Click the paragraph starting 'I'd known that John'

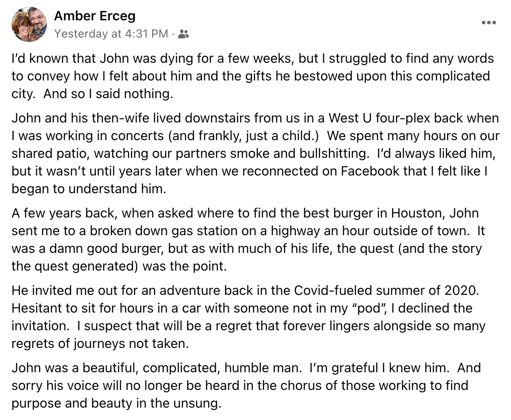(252, 76)
